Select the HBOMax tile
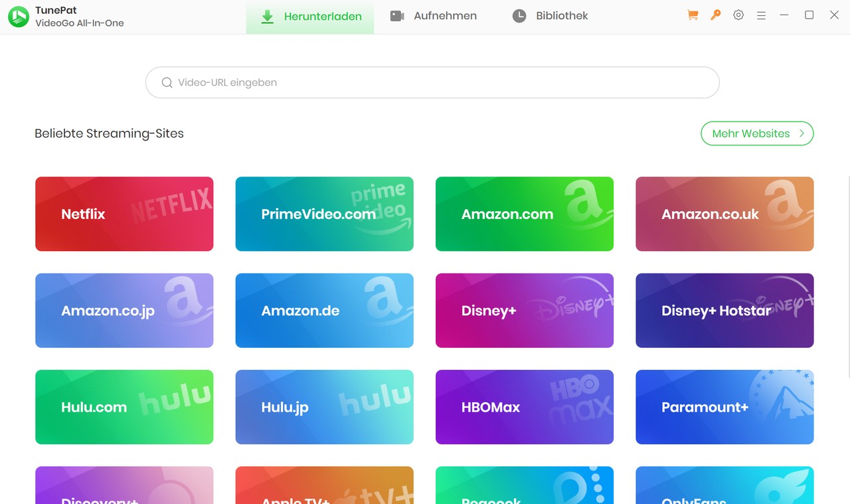The height and width of the screenshot is (504, 850). (524, 407)
